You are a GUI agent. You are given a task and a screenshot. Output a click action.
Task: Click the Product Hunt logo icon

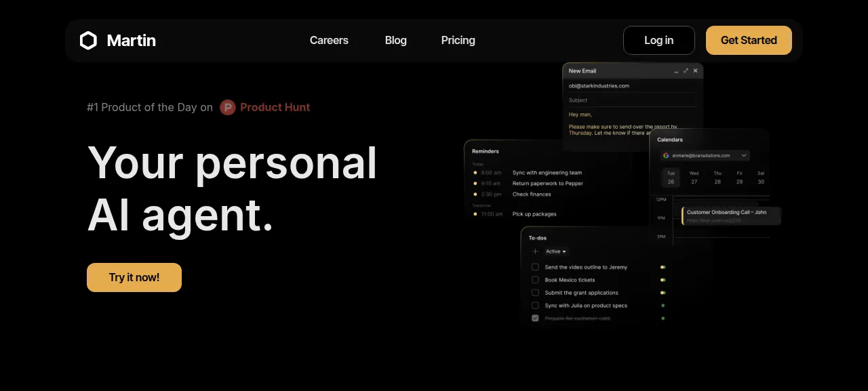(228, 107)
